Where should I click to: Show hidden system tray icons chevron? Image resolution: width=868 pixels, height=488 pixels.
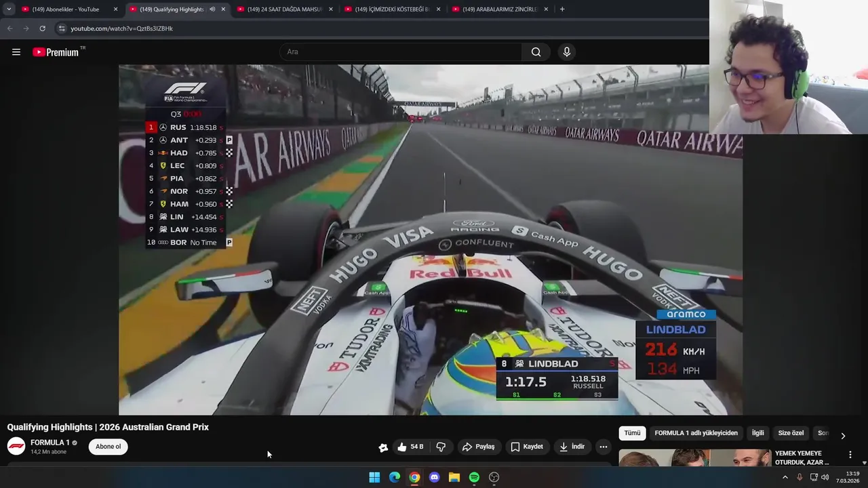pyautogui.click(x=785, y=477)
